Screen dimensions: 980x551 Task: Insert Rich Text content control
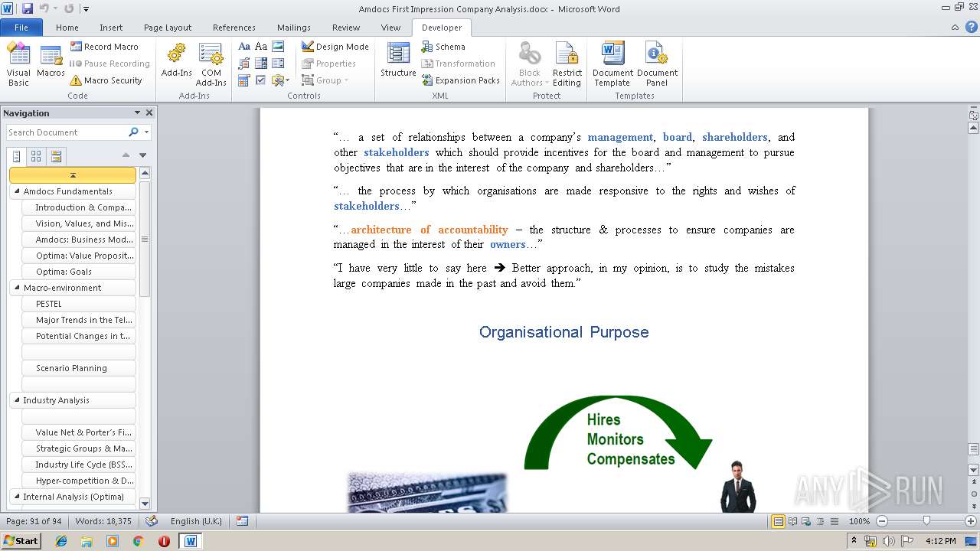244,47
